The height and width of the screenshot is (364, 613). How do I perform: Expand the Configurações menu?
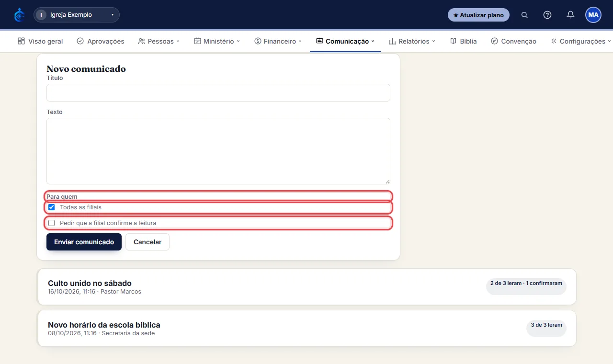[581, 41]
